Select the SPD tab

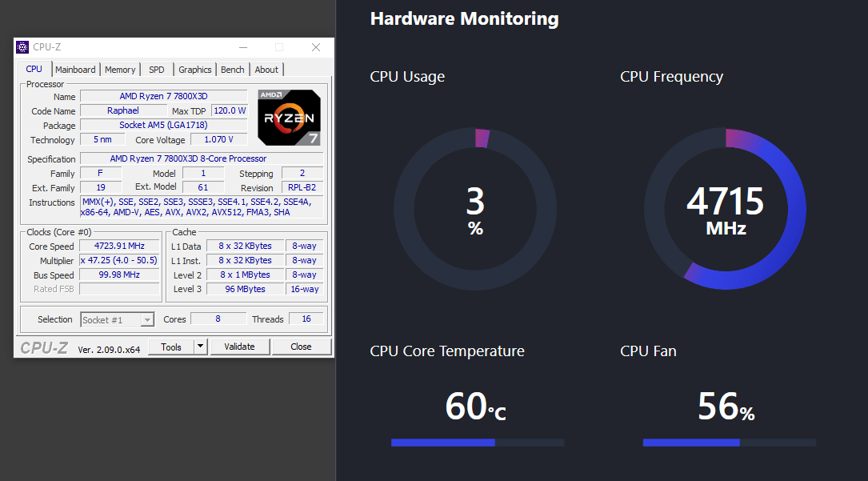pyautogui.click(x=157, y=70)
